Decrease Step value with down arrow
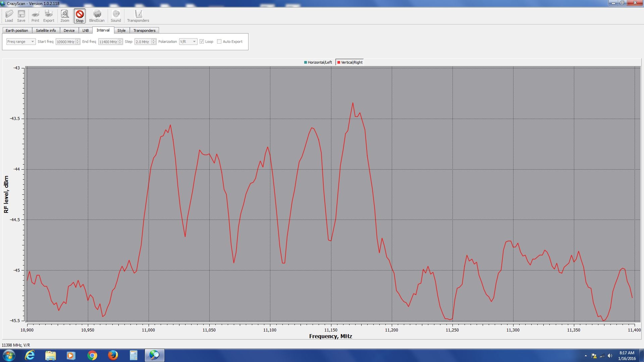The image size is (644, 362). (x=154, y=43)
